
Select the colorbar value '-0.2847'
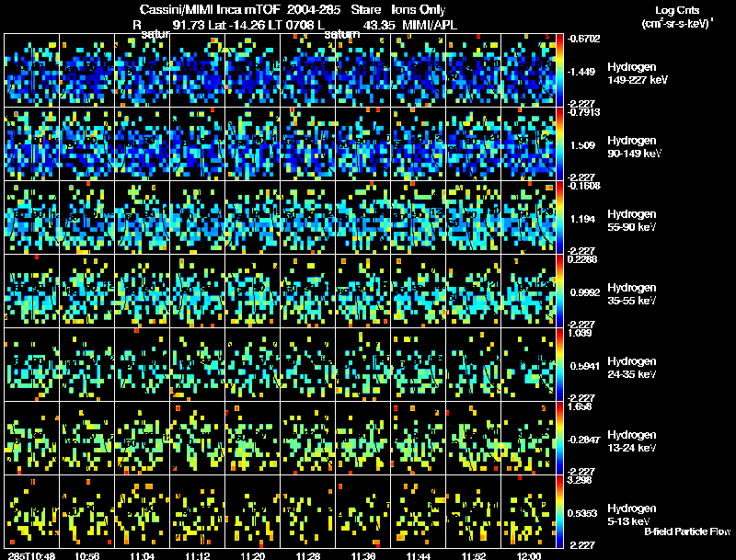click(x=583, y=440)
